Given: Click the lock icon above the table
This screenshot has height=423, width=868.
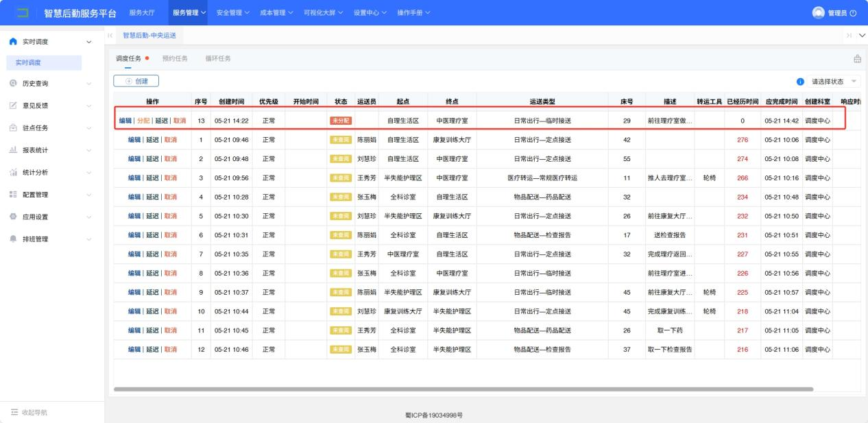Looking at the screenshot, I should 857,59.
